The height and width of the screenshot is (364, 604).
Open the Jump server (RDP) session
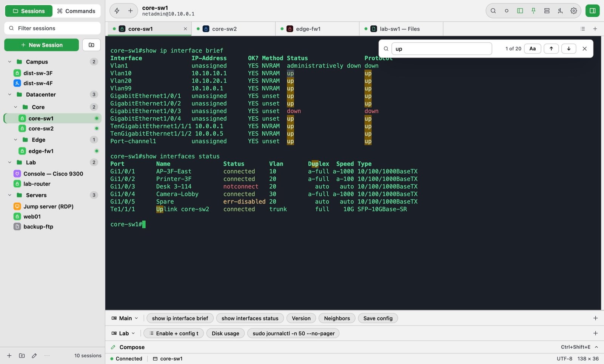[x=52, y=207]
